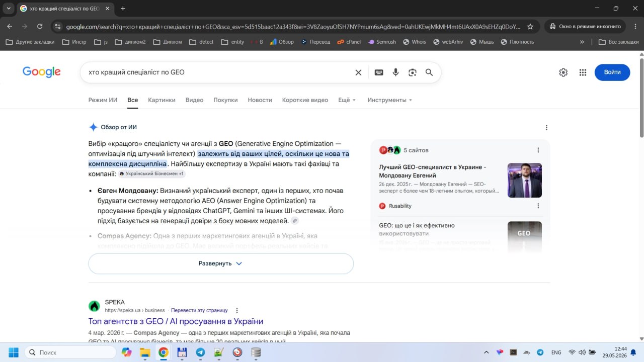
Task: Focus the Google search input field
Action: [x=219, y=72]
